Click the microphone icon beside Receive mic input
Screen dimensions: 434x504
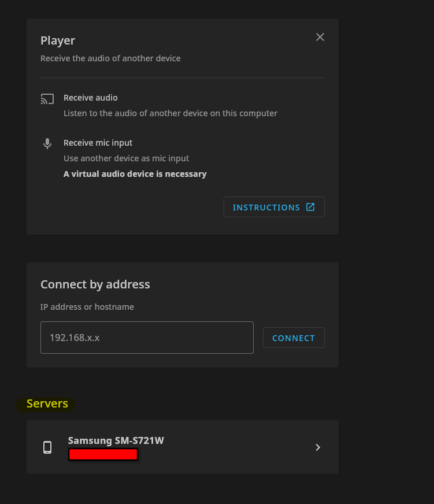pyautogui.click(x=47, y=143)
